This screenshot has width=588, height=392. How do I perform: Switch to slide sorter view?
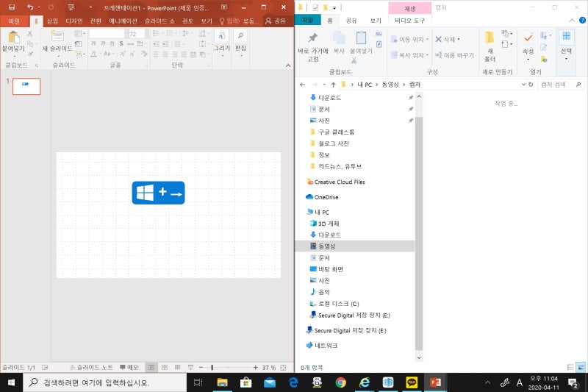click(165, 367)
